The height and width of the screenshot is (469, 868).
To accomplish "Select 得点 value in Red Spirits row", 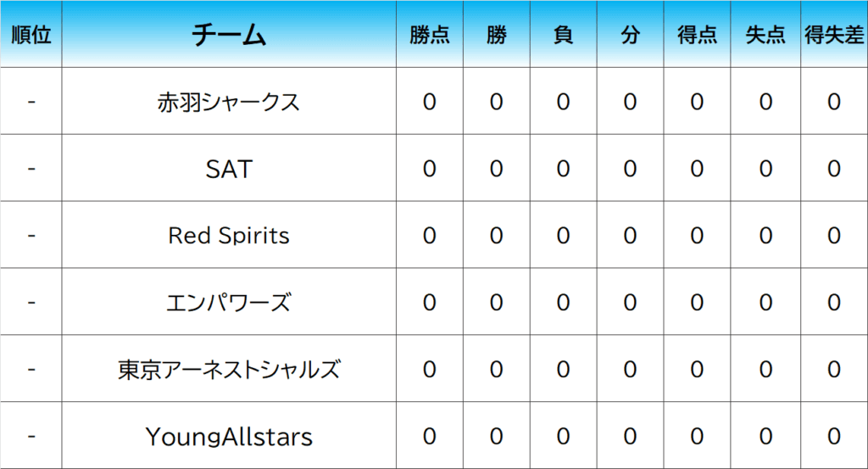I will [697, 235].
